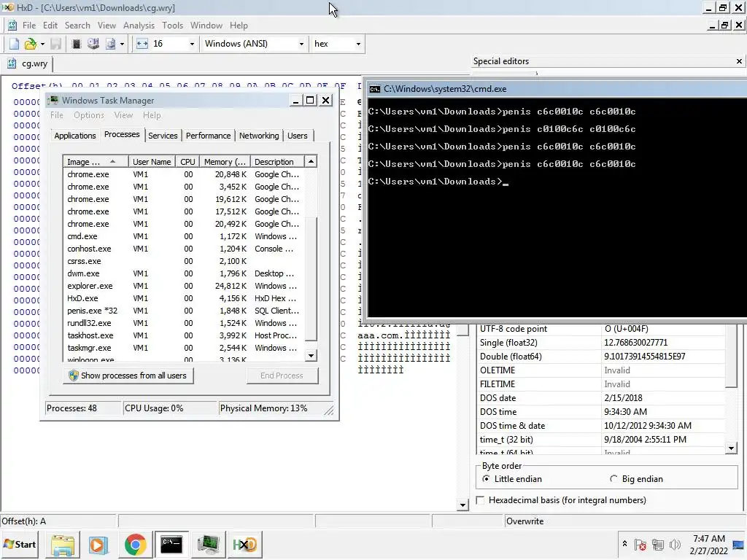The width and height of the screenshot is (747, 560).
Task: Click the Task Manager title bar icon
Action: pos(54,100)
